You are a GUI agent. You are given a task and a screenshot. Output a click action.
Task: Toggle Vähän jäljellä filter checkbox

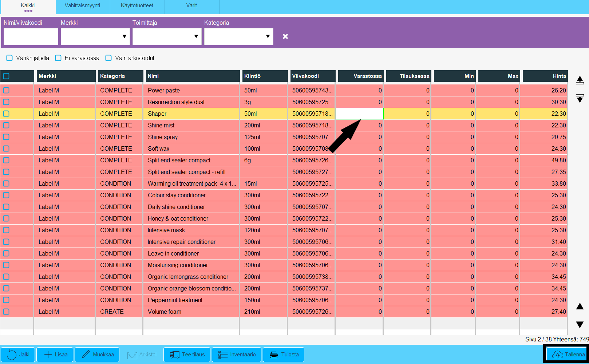pyautogui.click(x=9, y=58)
